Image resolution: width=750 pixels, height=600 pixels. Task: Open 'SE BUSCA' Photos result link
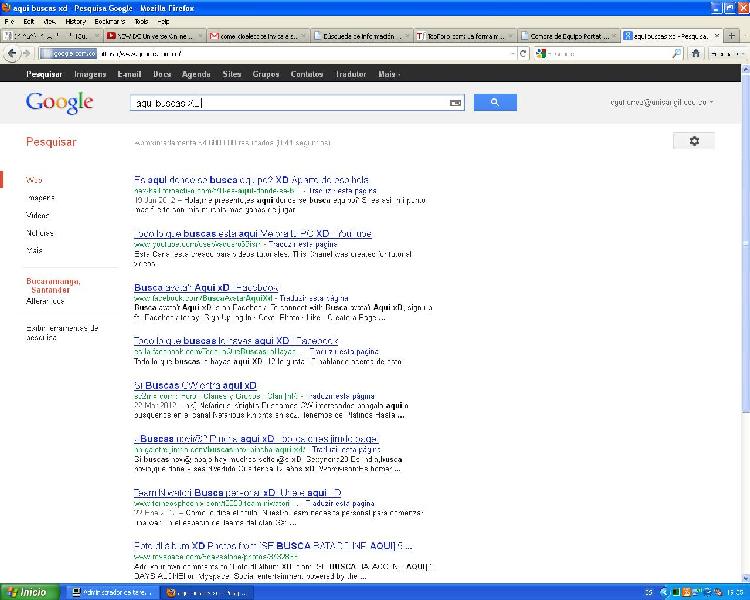[273, 545]
